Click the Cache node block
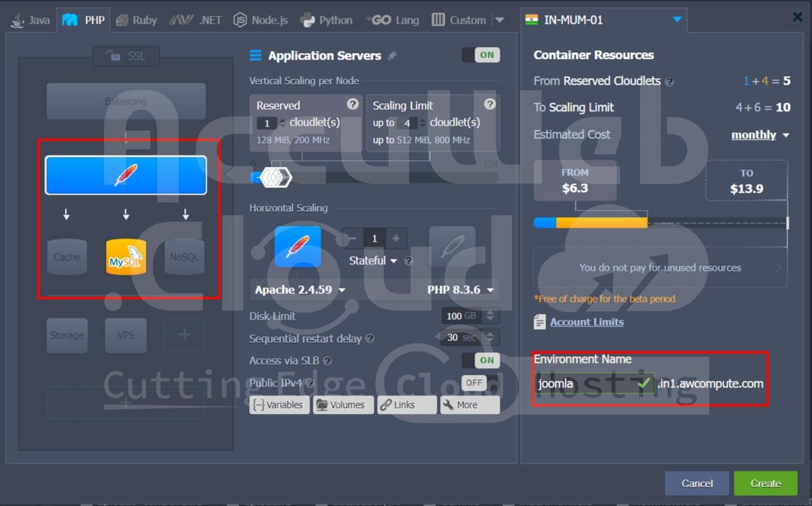Image resolution: width=812 pixels, height=506 pixels. point(67,257)
